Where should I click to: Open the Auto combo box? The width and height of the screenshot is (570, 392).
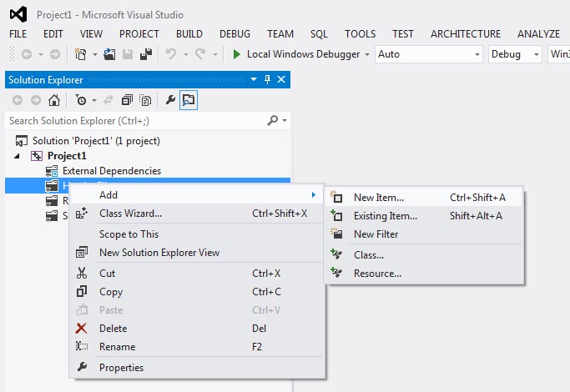point(429,54)
